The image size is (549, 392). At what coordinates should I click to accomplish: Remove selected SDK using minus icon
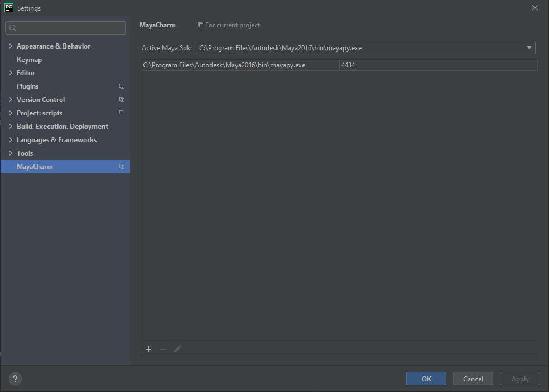coord(163,349)
